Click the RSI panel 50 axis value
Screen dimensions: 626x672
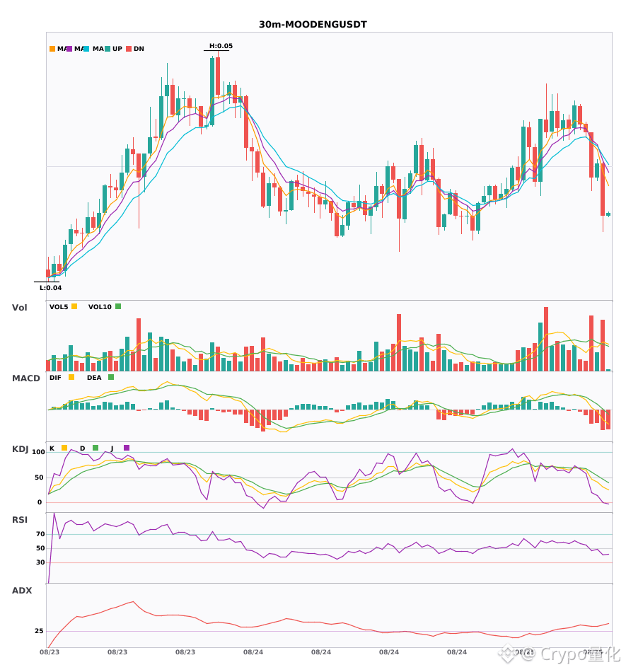tap(40, 548)
